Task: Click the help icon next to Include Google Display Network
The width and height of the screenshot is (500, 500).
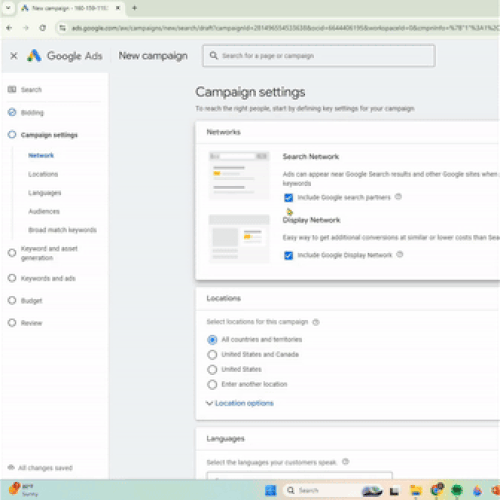Action: tap(400, 254)
